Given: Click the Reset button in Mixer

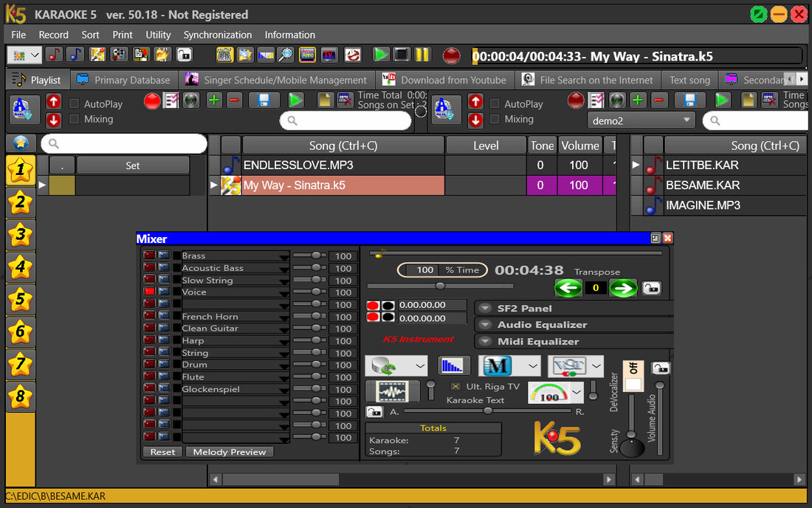Looking at the screenshot, I should [x=162, y=452].
